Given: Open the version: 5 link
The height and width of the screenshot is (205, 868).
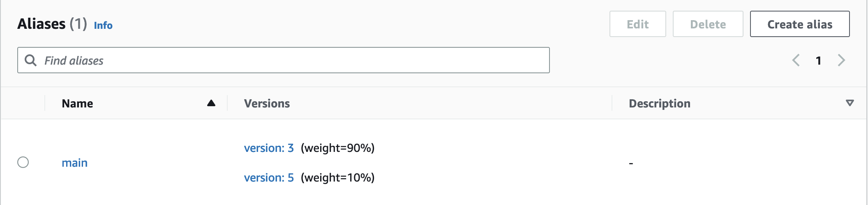Looking at the screenshot, I should tap(269, 178).
